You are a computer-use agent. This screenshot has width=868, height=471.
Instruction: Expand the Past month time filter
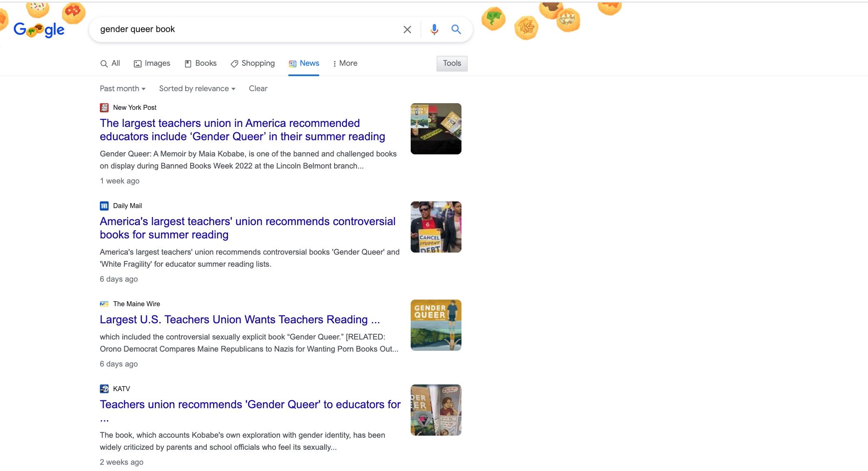(x=122, y=89)
